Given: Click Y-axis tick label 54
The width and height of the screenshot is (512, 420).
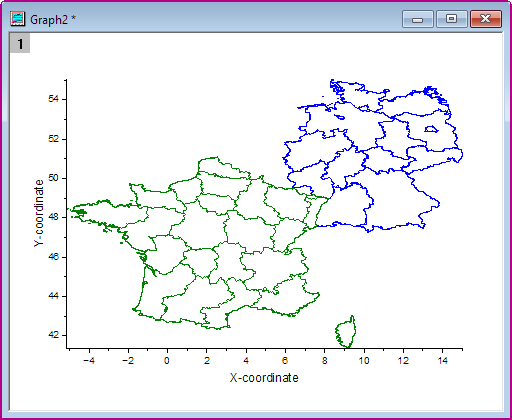Looking at the screenshot, I should pyautogui.click(x=54, y=99).
